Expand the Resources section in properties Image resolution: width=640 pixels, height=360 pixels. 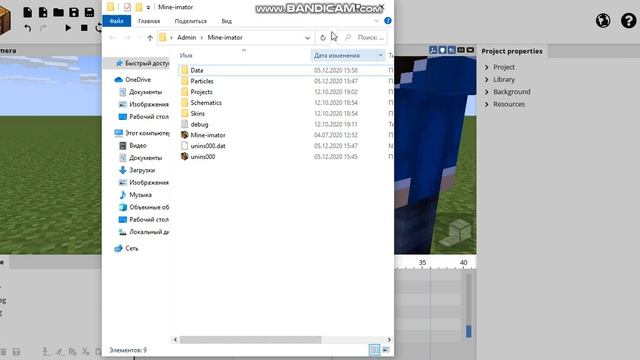487,104
